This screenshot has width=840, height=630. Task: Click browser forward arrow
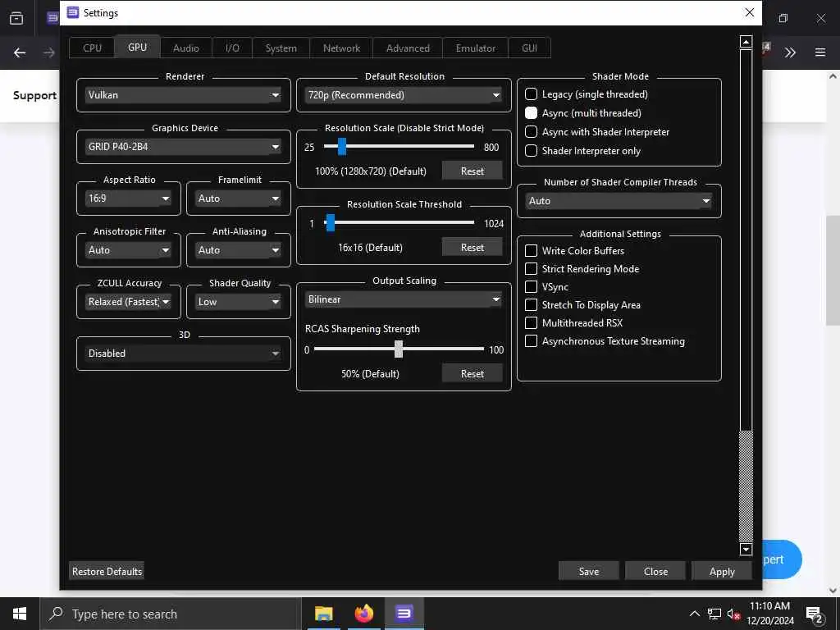(48, 52)
